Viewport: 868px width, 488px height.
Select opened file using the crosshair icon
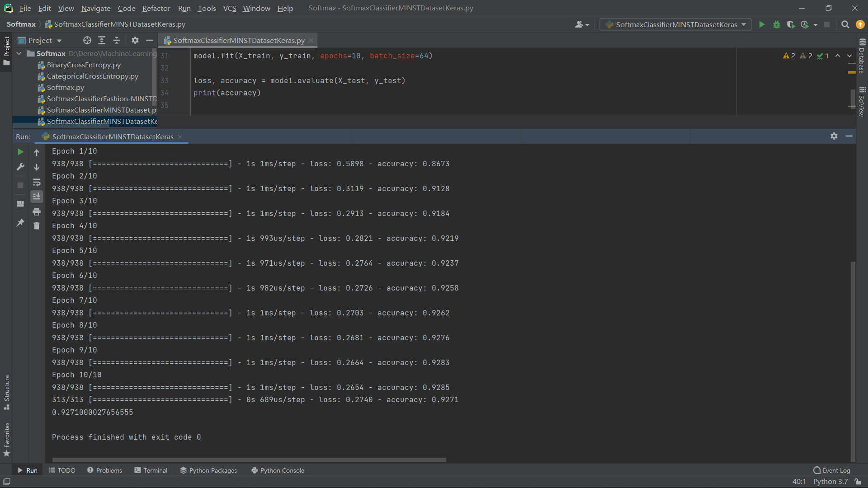[x=87, y=40]
